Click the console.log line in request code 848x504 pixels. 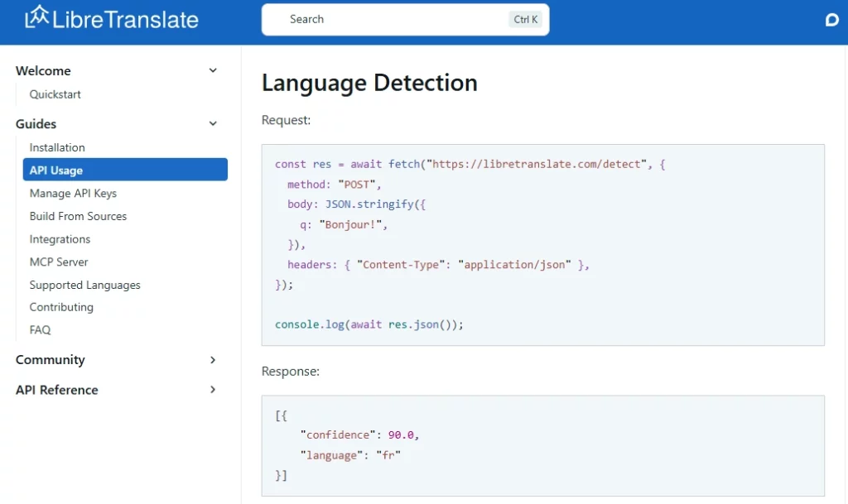point(369,324)
